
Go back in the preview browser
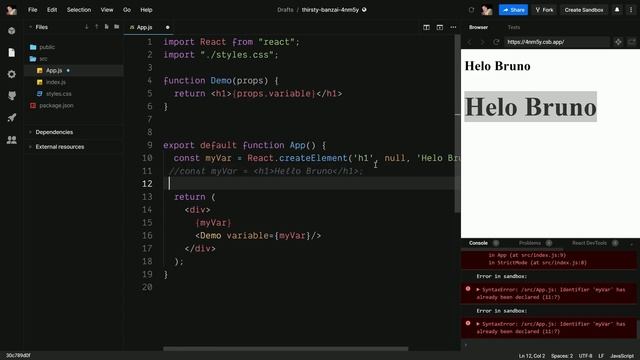(x=469, y=42)
